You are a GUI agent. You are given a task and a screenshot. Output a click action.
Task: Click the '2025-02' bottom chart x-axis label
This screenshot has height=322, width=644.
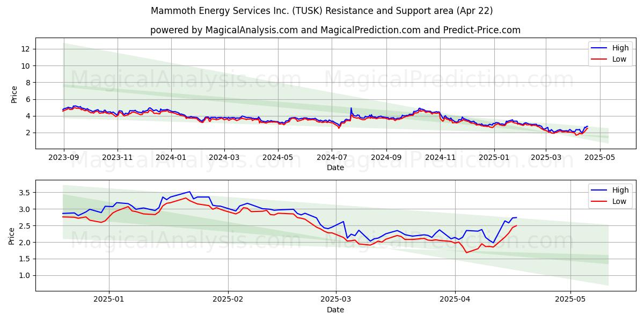tap(228, 300)
